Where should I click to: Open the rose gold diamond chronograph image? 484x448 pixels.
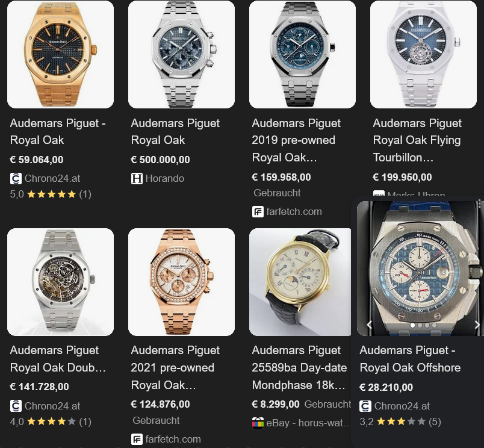[x=182, y=282]
